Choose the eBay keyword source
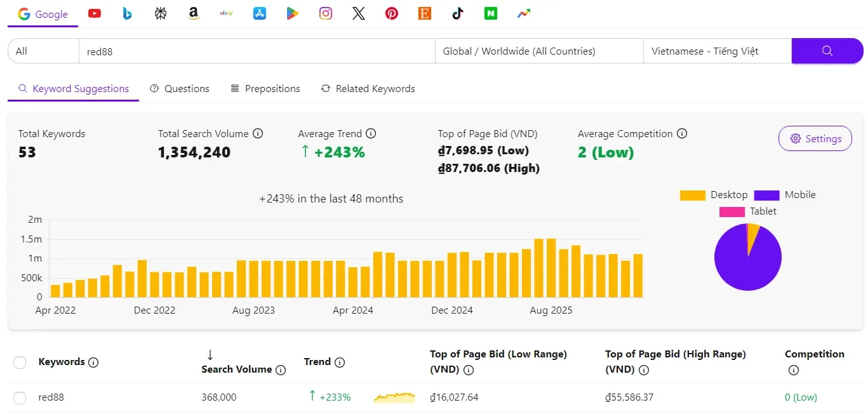868x412 pixels. [227, 13]
